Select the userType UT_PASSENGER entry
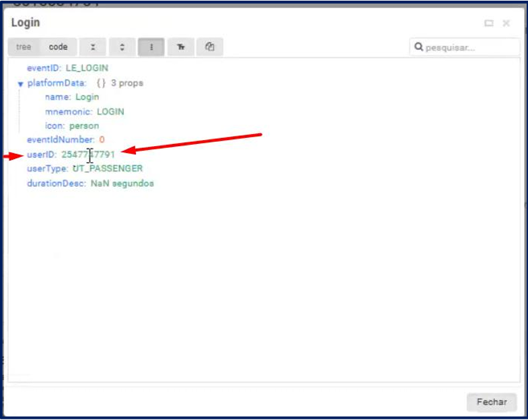Image resolution: width=528 pixels, height=420 pixels. point(85,168)
